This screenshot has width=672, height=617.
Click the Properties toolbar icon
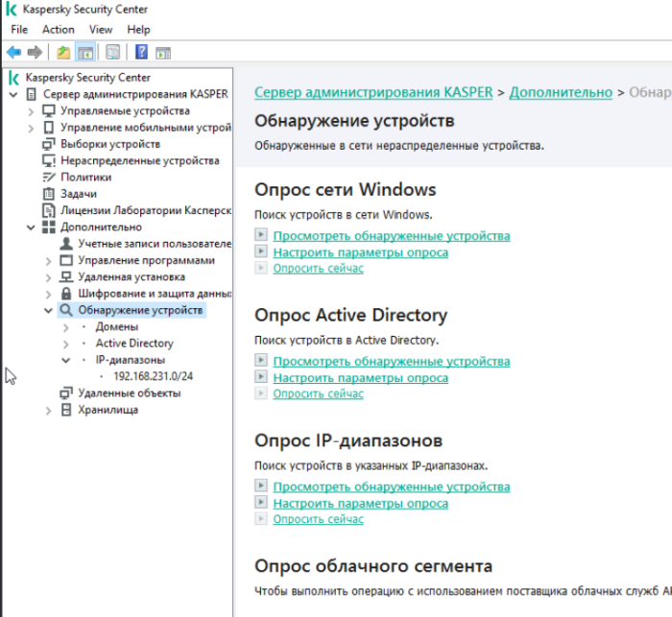(112, 53)
